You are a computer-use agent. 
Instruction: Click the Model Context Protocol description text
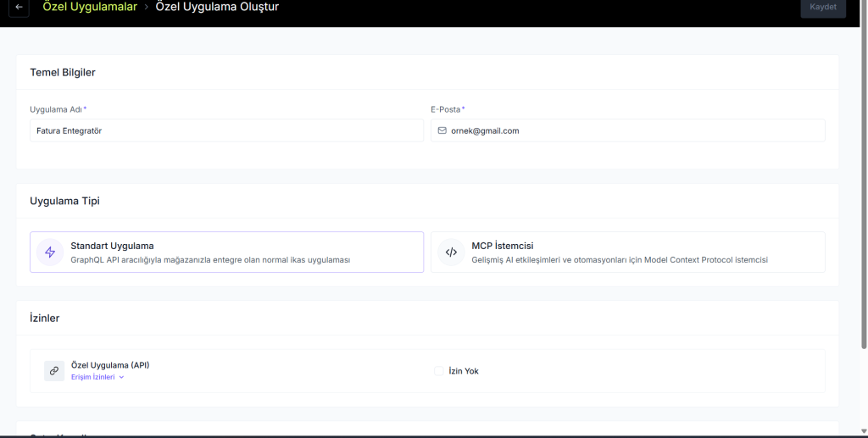[x=620, y=260]
